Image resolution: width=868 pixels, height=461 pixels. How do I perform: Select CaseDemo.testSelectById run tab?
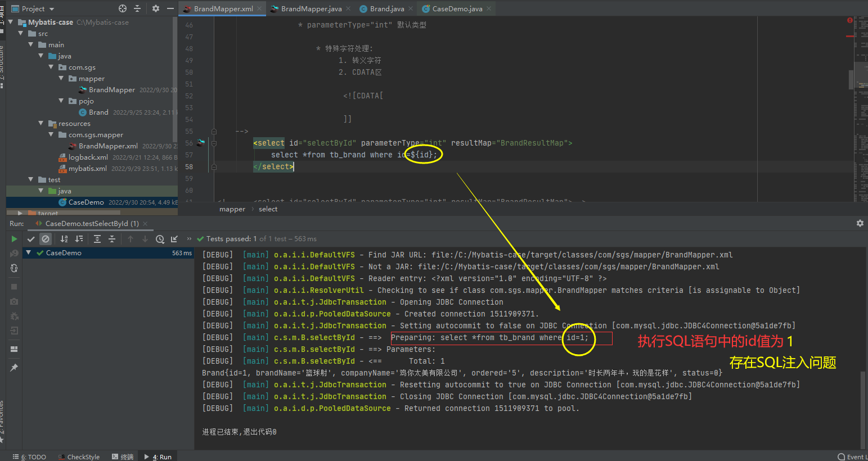point(92,223)
